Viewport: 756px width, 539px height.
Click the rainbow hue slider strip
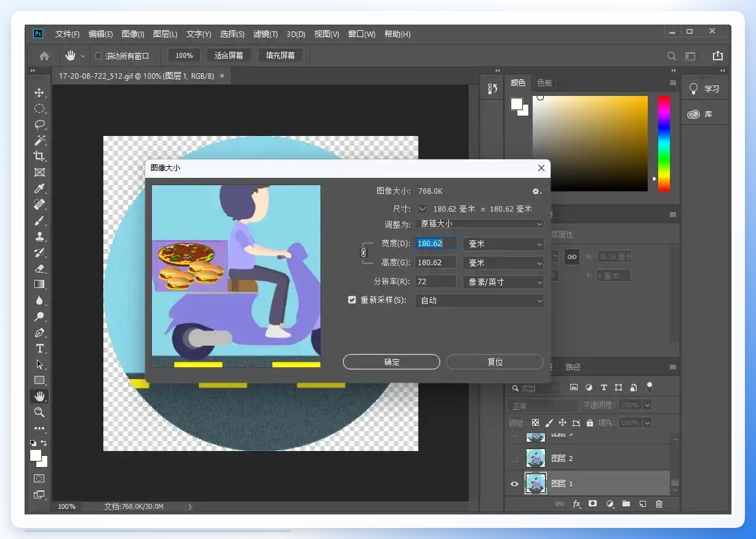[x=664, y=143]
